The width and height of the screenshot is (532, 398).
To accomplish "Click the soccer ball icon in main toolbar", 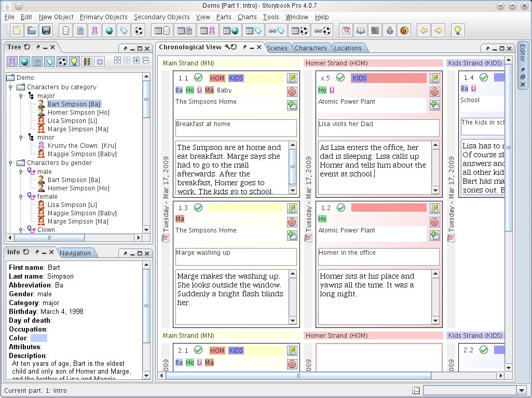I will click(139, 31).
